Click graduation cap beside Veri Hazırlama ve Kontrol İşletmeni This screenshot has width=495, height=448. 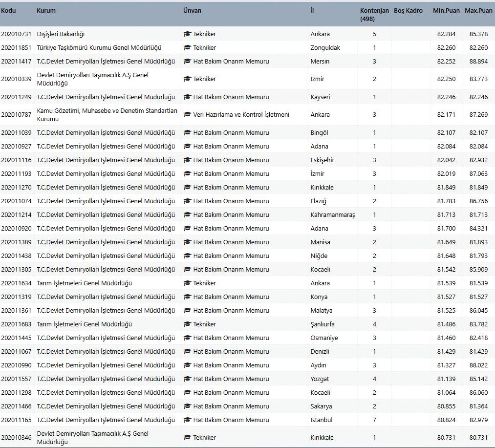pyautogui.click(x=187, y=115)
